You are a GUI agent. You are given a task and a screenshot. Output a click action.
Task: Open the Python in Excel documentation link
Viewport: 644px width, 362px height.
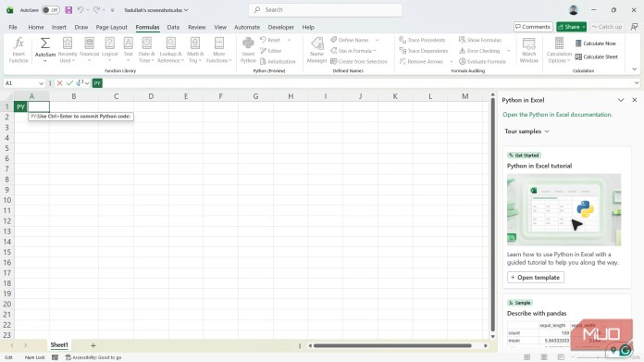pyautogui.click(x=557, y=115)
